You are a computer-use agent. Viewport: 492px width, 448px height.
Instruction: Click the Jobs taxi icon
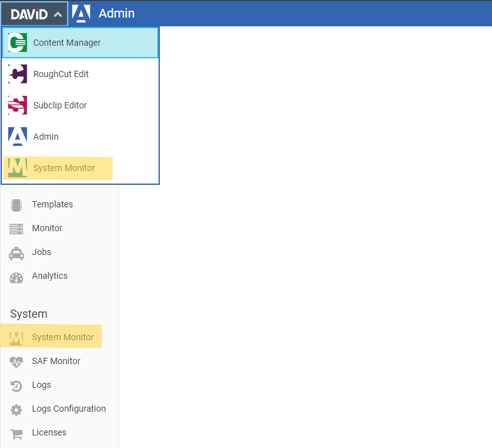(16, 253)
